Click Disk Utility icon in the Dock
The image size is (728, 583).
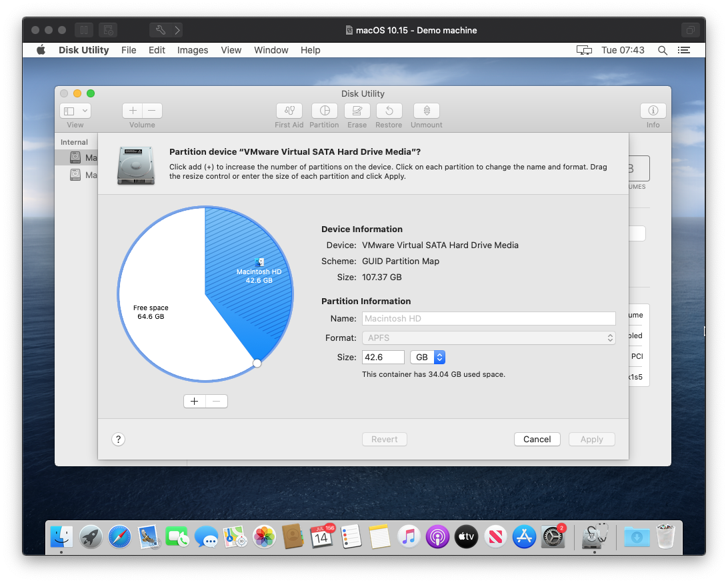click(x=594, y=537)
